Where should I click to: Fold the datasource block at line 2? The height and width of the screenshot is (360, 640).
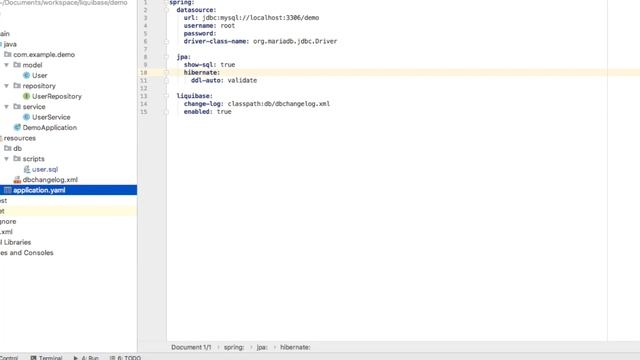[x=167, y=10]
